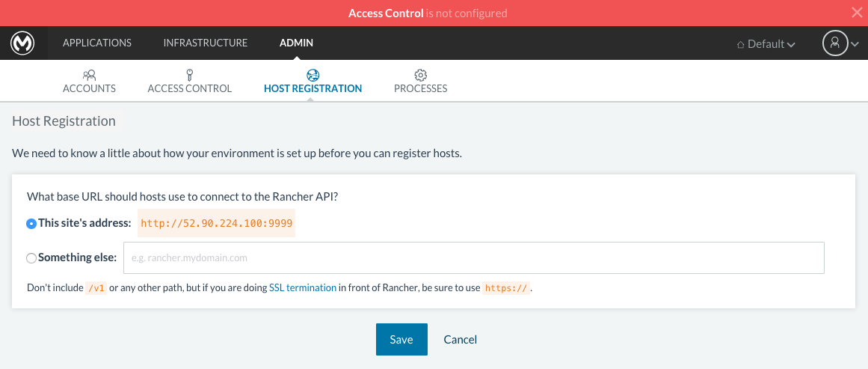Expand the user menu chevron
Screen dimensions: 868x369
point(855,44)
